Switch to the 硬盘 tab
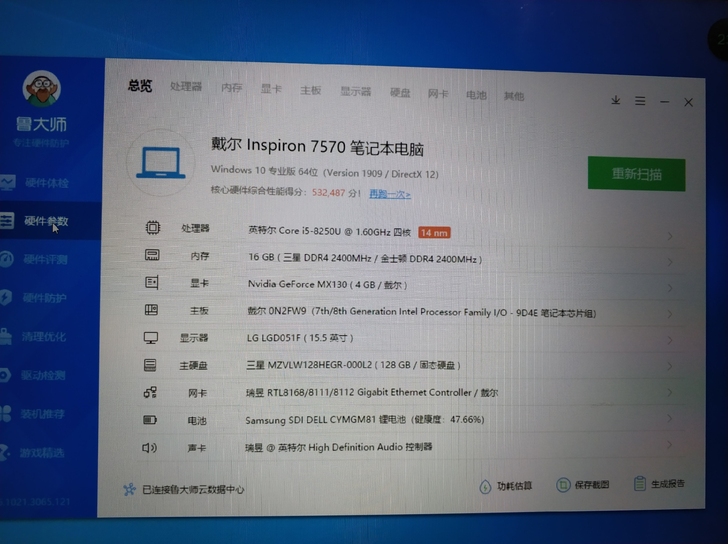728x544 pixels. click(400, 93)
